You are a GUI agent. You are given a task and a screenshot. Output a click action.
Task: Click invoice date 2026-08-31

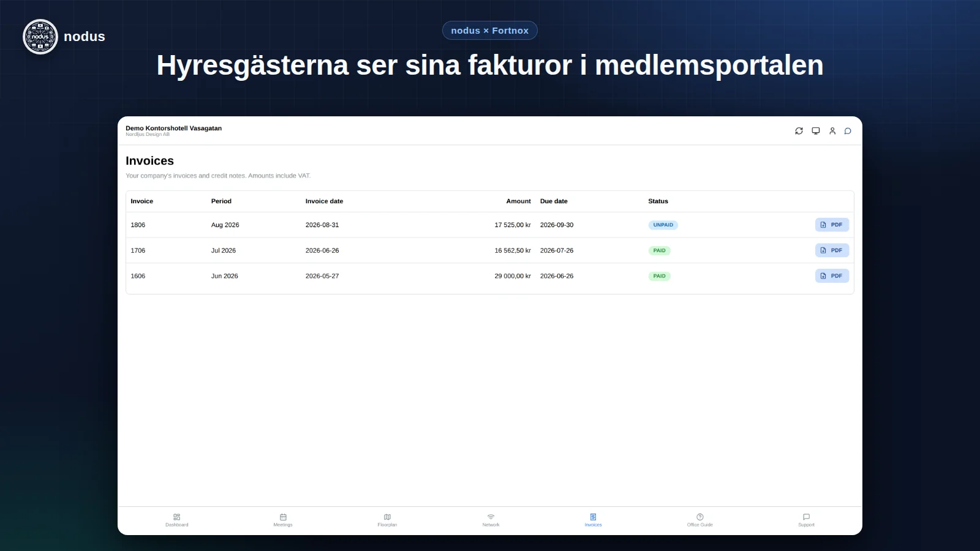pos(322,225)
